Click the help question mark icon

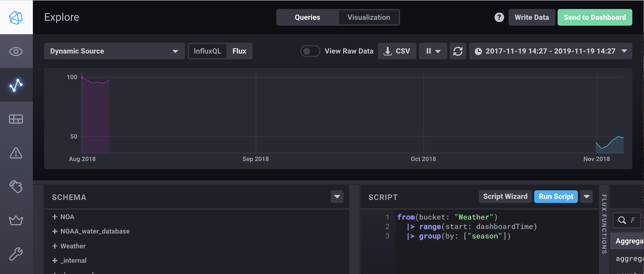[x=499, y=17]
